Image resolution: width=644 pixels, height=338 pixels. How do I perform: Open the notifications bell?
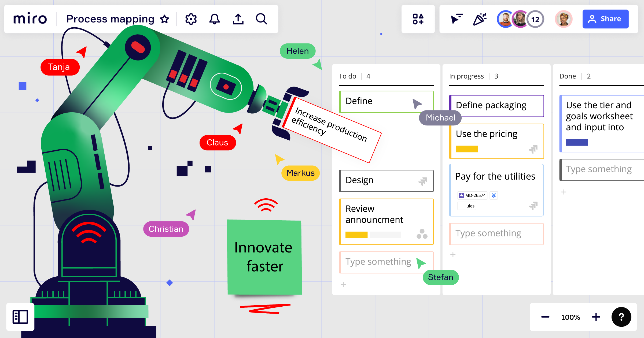coord(214,19)
